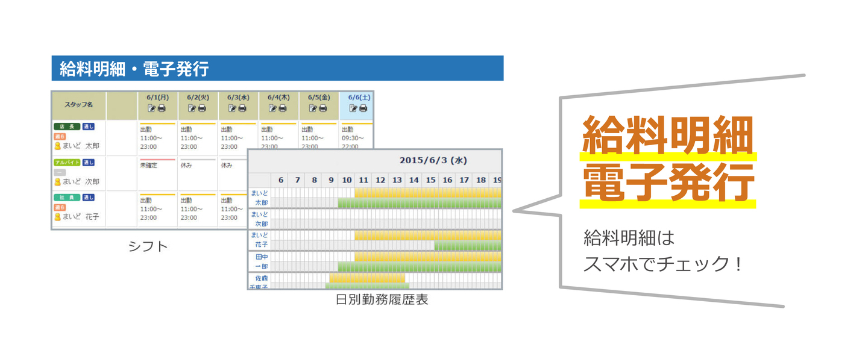
Task: Open the edit icon for 6/2(火)
Action: pyautogui.click(x=192, y=108)
